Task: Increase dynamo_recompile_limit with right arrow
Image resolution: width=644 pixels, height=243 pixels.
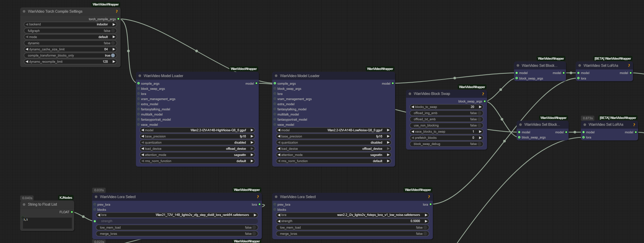Action: pos(114,61)
